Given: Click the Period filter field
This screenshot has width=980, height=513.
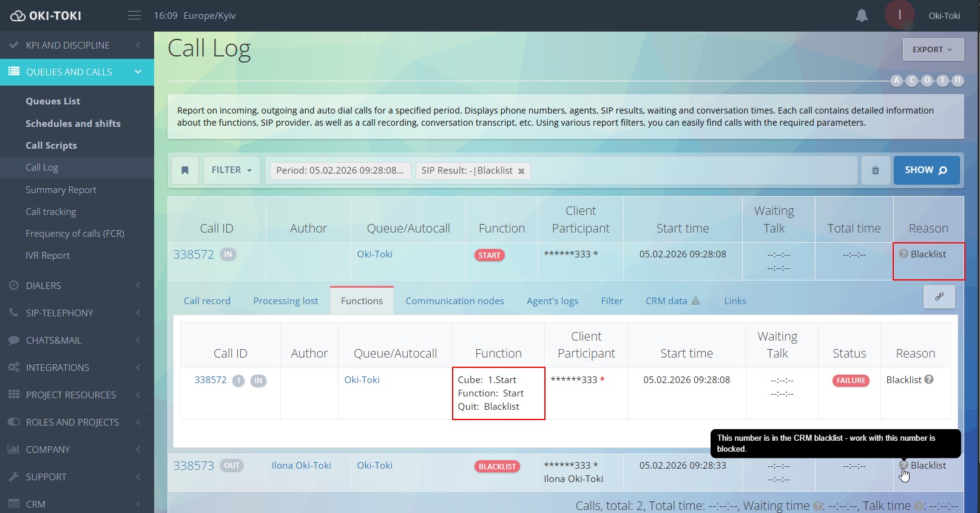Looking at the screenshot, I should (x=340, y=171).
